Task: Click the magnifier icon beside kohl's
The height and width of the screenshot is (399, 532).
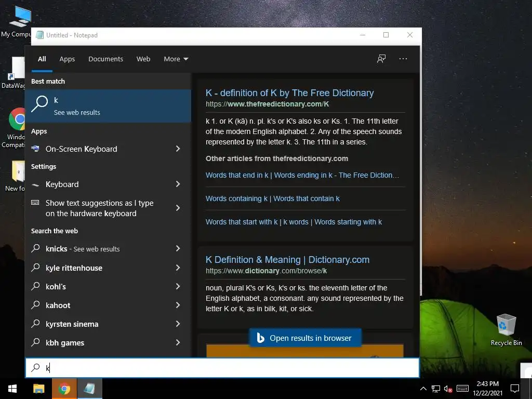Action: [x=36, y=286]
